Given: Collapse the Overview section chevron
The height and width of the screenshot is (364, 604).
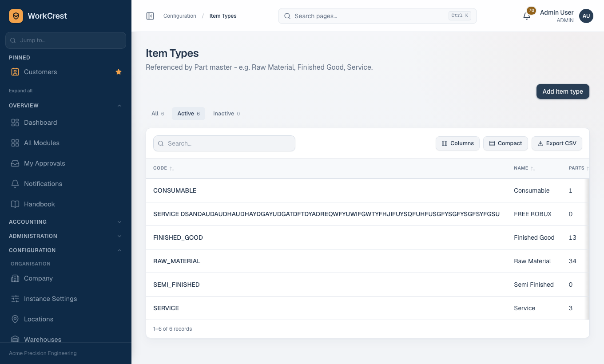Looking at the screenshot, I should point(119,106).
